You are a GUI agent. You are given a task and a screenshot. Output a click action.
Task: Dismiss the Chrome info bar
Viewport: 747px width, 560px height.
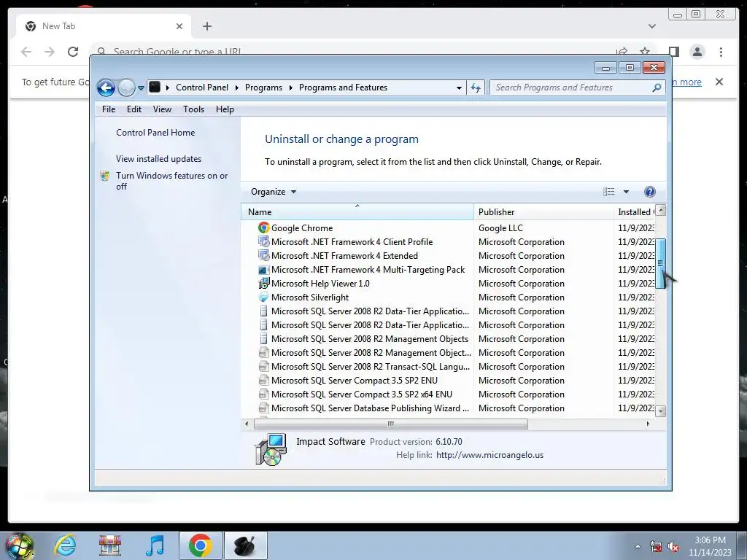pos(719,82)
